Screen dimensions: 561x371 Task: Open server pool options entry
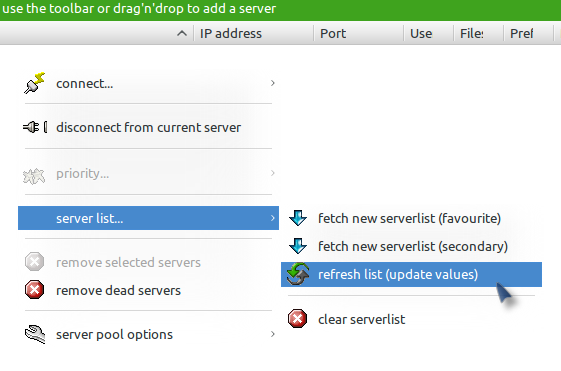point(148,335)
